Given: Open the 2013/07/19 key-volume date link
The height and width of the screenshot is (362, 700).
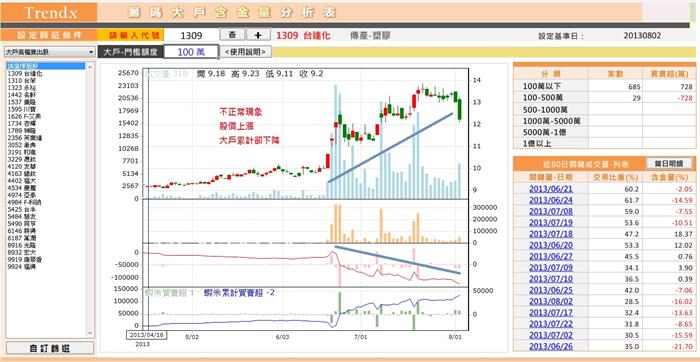Looking at the screenshot, I should pyautogui.click(x=550, y=223).
